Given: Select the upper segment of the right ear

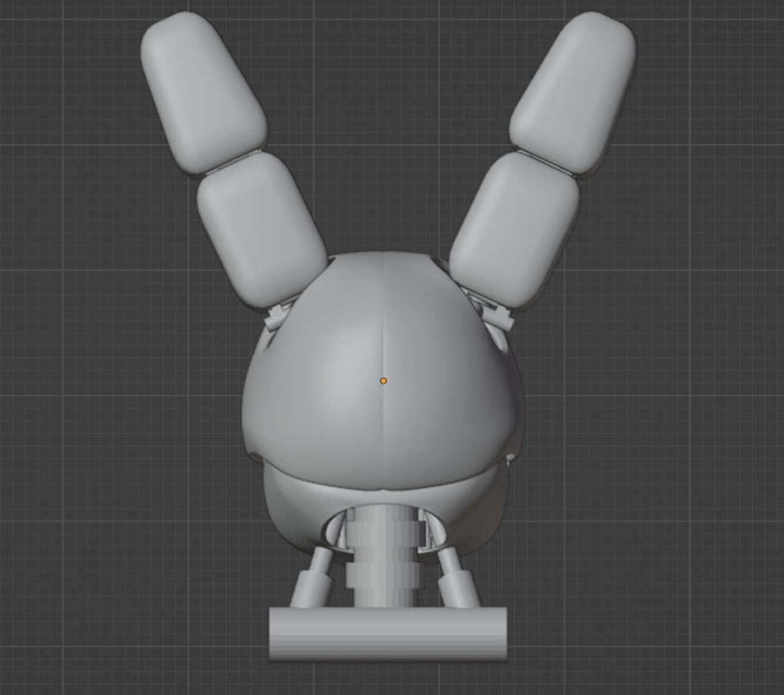Looking at the screenshot, I should pos(573,93).
